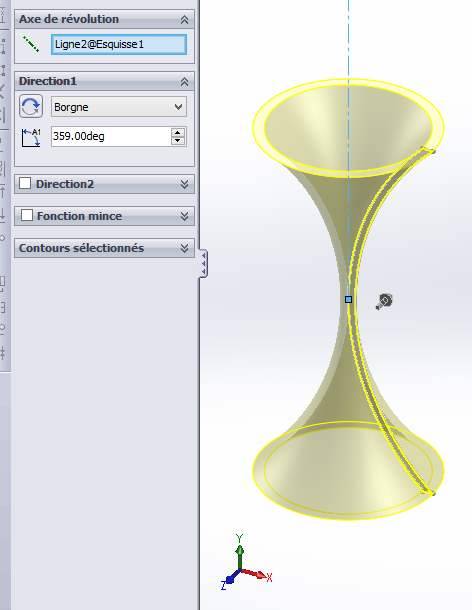This screenshot has height=610, width=472.
Task: Click the blue square handle on the revolve axis
Action: tap(348, 299)
